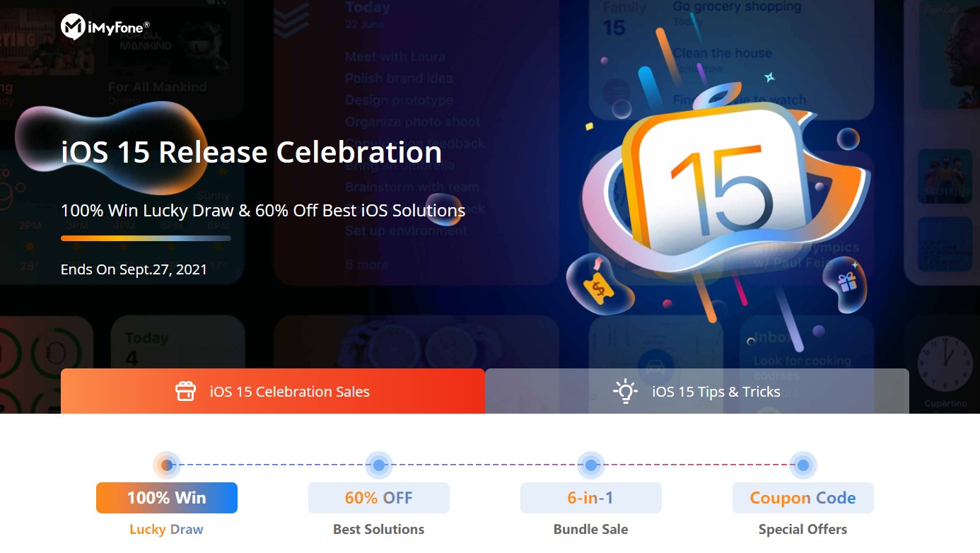Click the iOS 15 Release Celebration heading
The width and height of the screenshot is (980, 553).
tap(252, 152)
